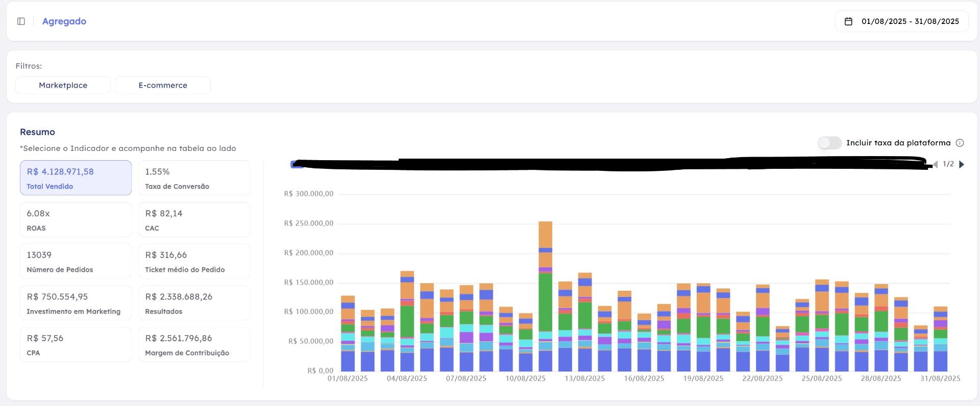980x406 pixels.
Task: Toggle the sidebar panel icon beside Agregado
Action: click(21, 21)
